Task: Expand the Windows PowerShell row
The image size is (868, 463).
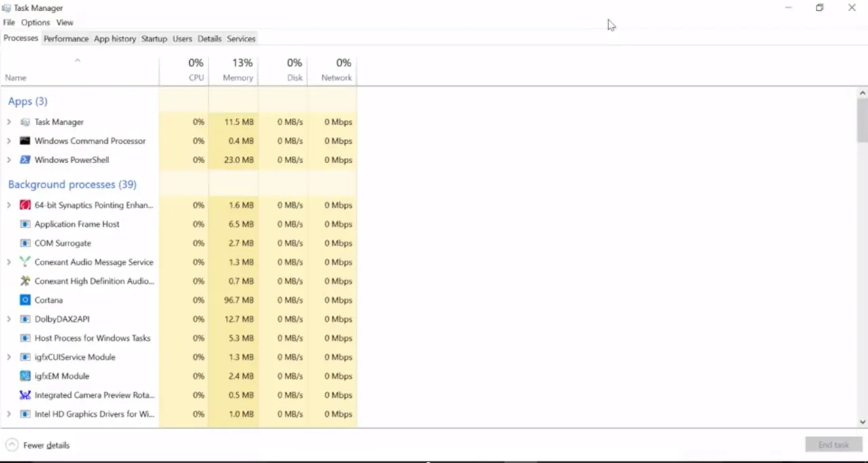Action: pos(9,160)
